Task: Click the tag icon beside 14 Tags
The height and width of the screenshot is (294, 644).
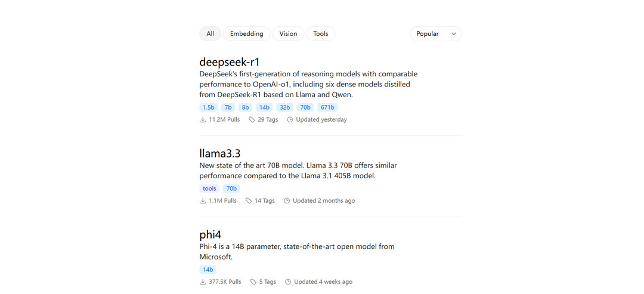Action: click(x=249, y=201)
